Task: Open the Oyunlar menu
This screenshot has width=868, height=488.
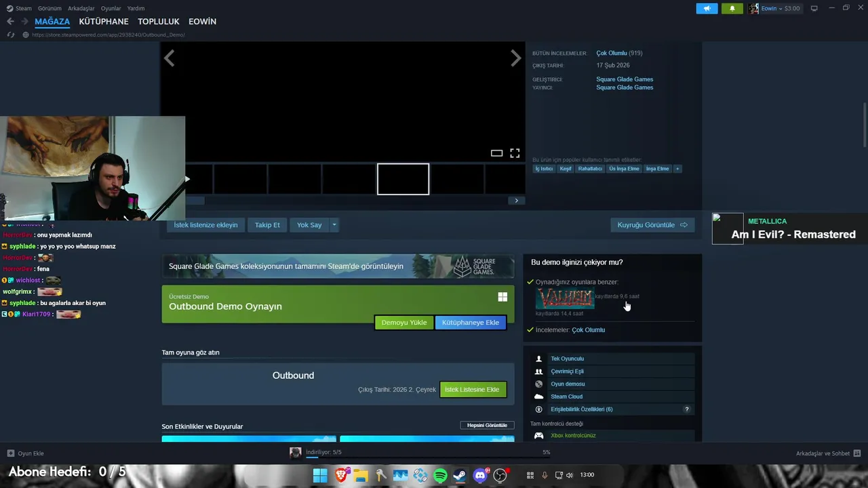Action: click(111, 8)
